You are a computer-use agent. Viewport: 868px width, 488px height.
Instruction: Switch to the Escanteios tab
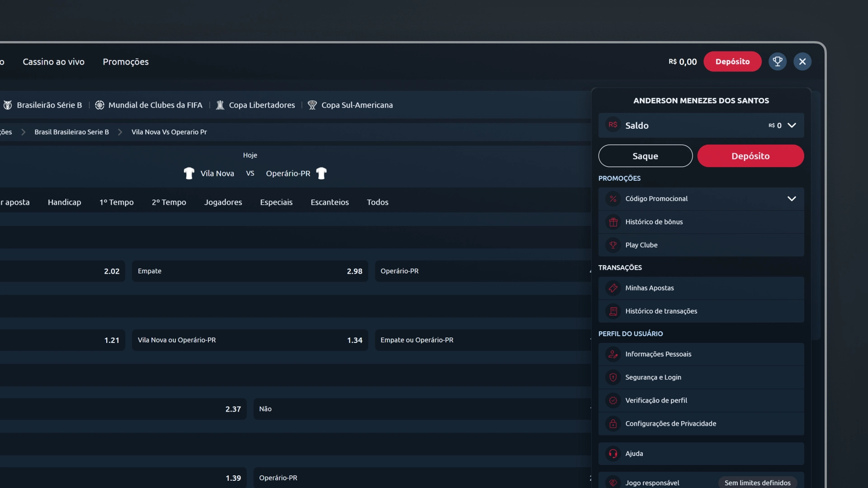click(330, 202)
